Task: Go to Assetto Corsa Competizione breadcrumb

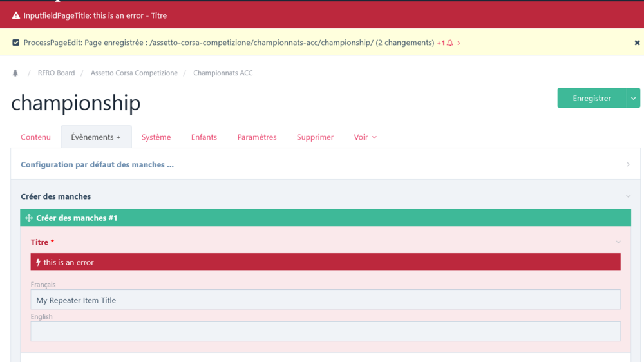Action: coord(134,73)
